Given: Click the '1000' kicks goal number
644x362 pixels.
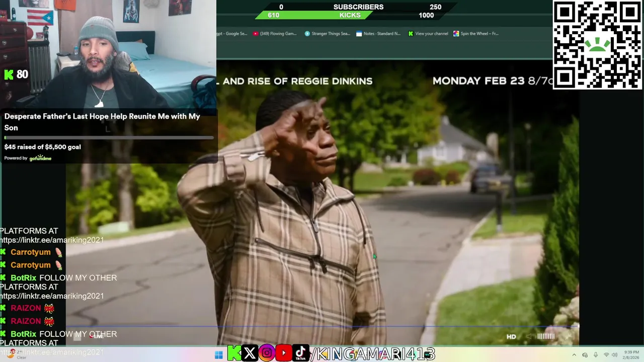Looking at the screenshot, I should tap(426, 15).
